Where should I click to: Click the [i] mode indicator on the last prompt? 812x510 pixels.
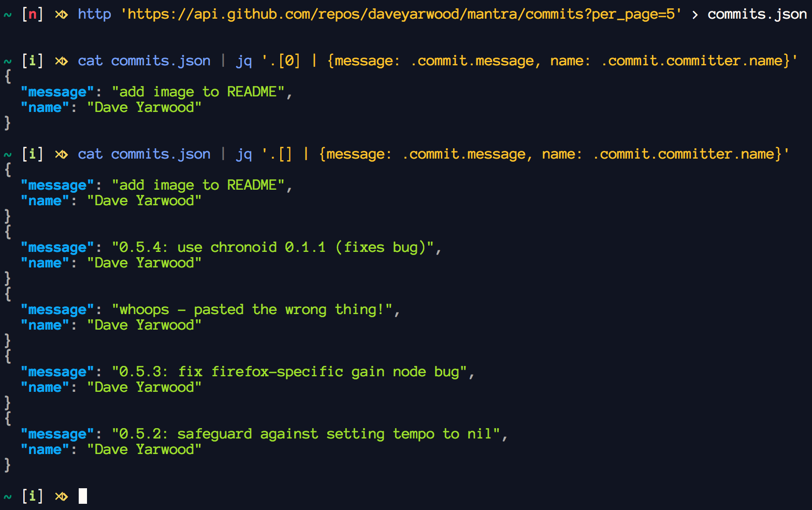point(32,496)
